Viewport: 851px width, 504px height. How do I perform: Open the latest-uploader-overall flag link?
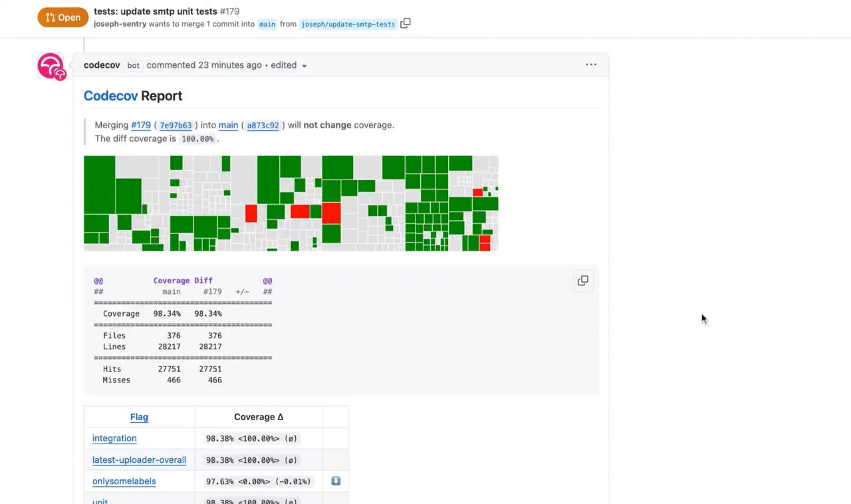[x=139, y=459]
